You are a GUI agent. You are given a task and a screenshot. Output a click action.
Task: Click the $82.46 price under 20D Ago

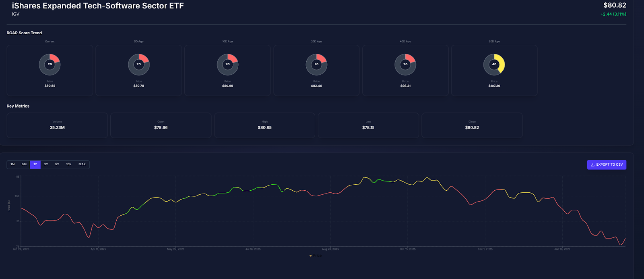(317, 86)
